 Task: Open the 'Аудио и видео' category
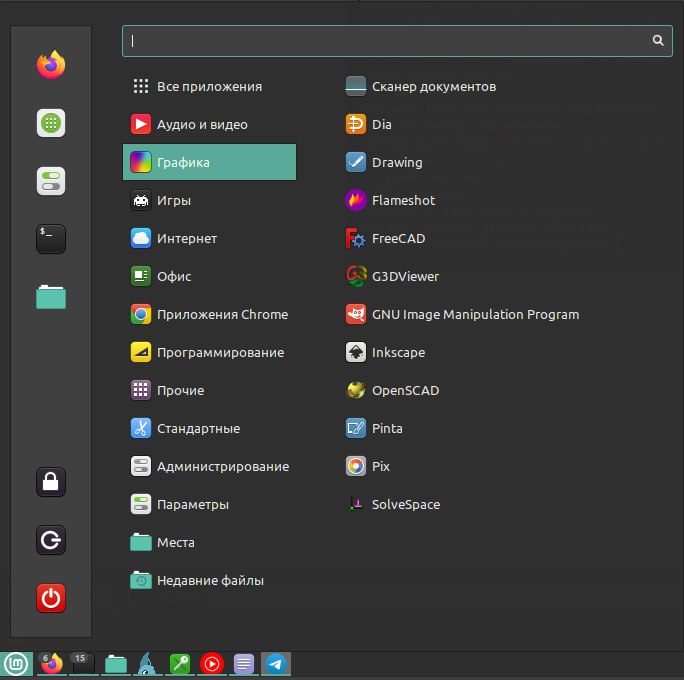pyautogui.click(x=209, y=124)
